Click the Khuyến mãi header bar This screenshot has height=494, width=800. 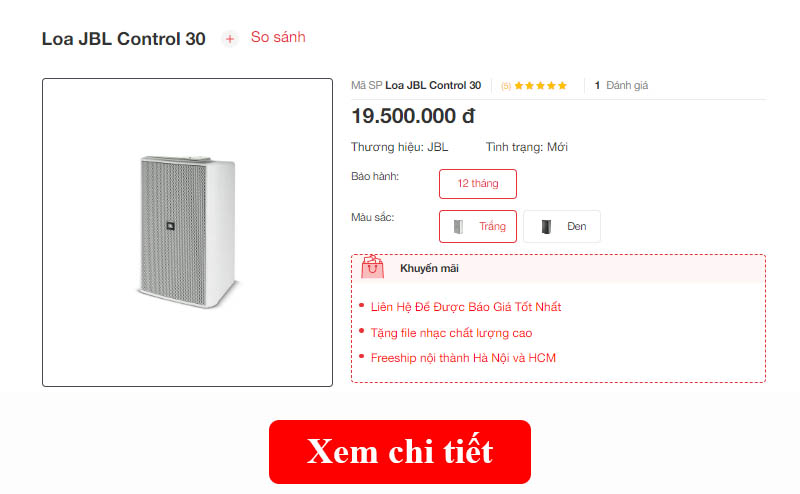tap(559, 268)
